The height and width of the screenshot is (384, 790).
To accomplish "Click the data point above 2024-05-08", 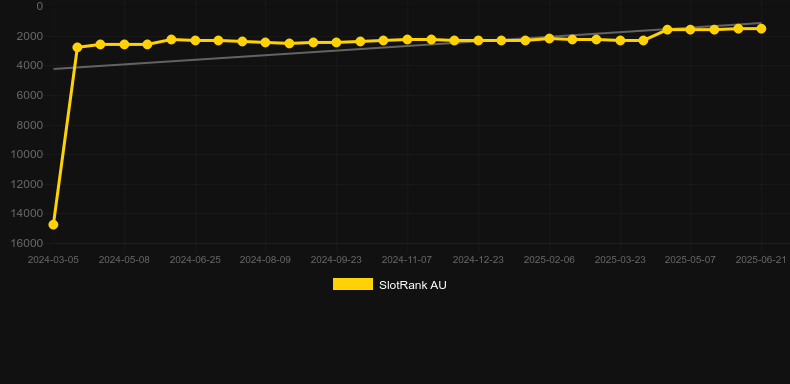I will [124, 44].
